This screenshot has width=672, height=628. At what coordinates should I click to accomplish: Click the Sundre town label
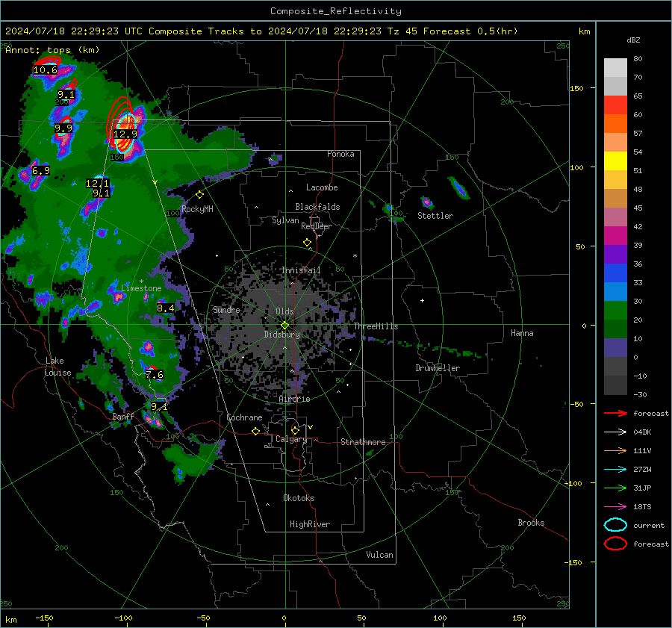tap(226, 310)
